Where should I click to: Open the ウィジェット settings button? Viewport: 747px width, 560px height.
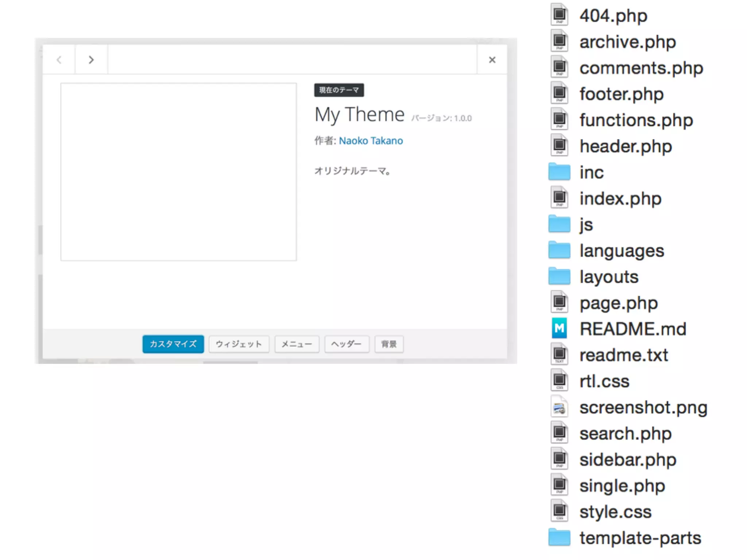[239, 344]
